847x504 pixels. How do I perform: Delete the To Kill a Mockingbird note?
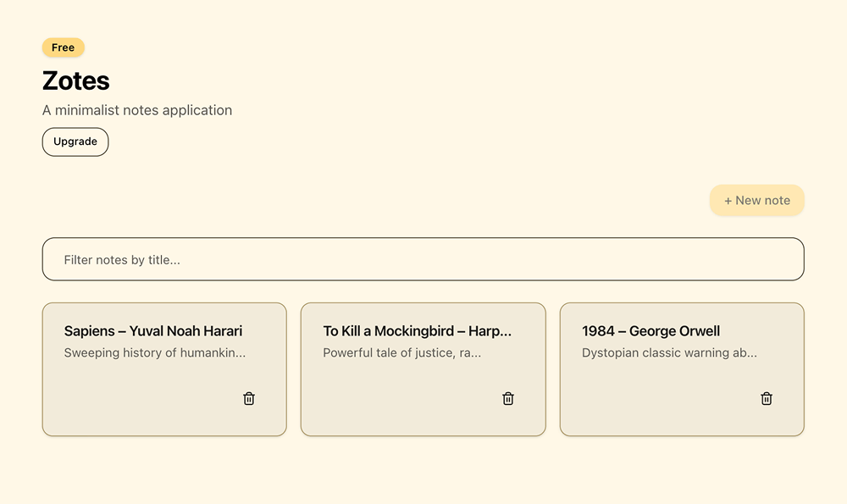[507, 398]
